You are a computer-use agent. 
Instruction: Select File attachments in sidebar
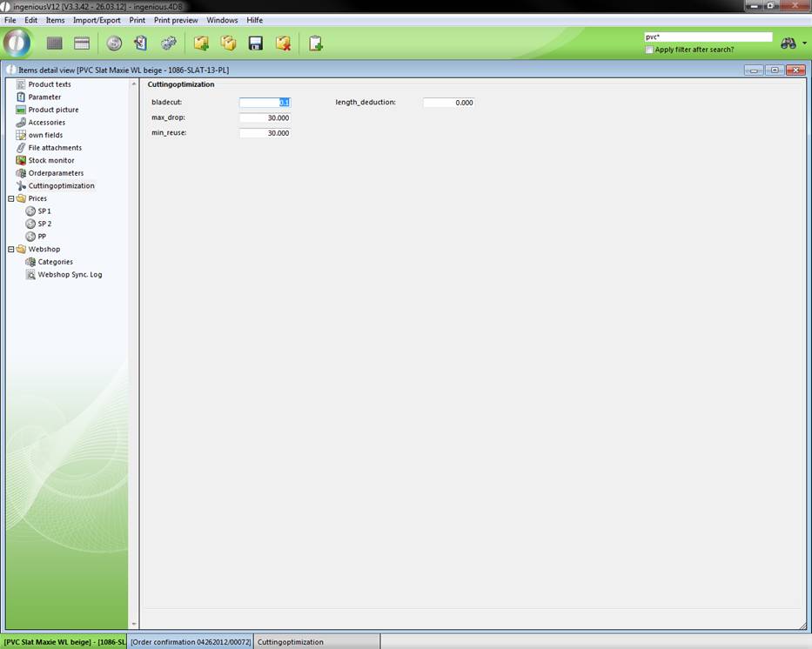click(x=55, y=148)
